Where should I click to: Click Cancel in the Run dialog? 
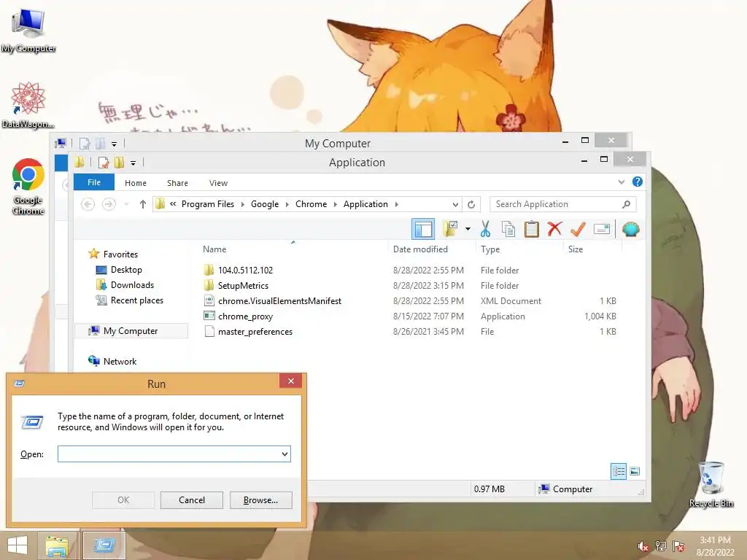[192, 500]
